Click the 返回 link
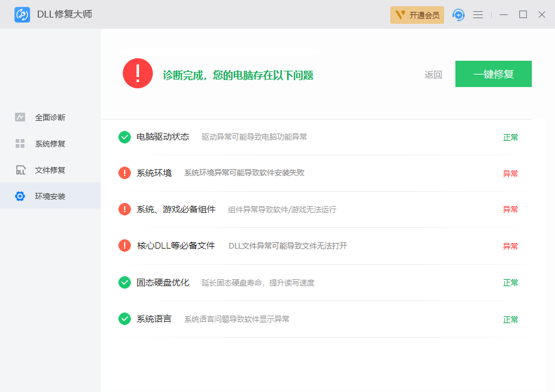 (x=433, y=75)
